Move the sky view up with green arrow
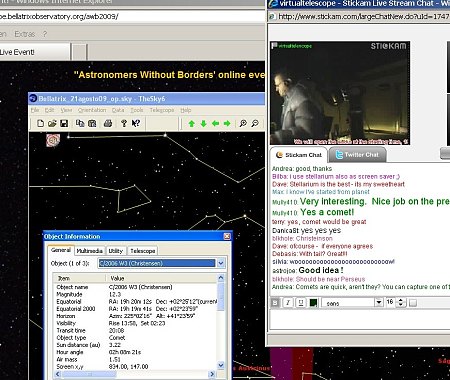 [x=191, y=124]
